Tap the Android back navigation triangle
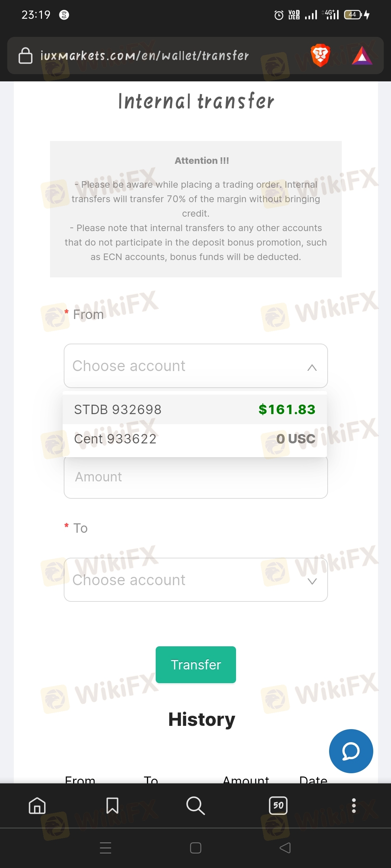Viewport: 391px width, 868px height. coord(285,848)
